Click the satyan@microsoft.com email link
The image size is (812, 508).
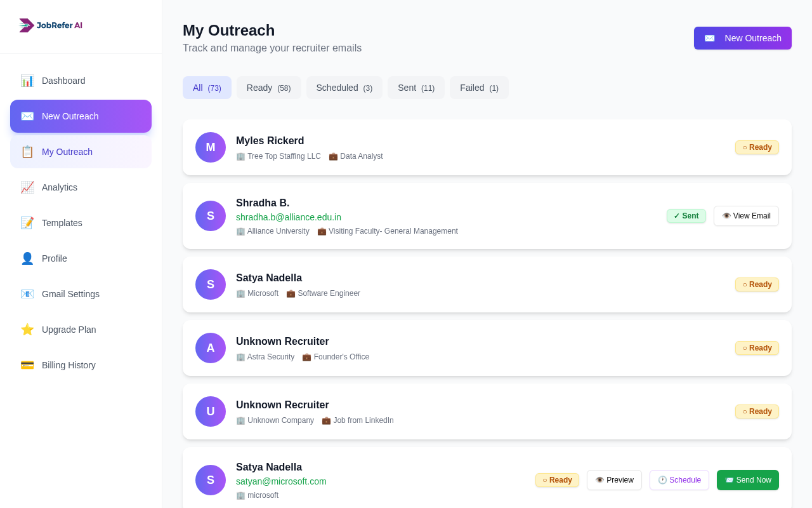tap(281, 481)
